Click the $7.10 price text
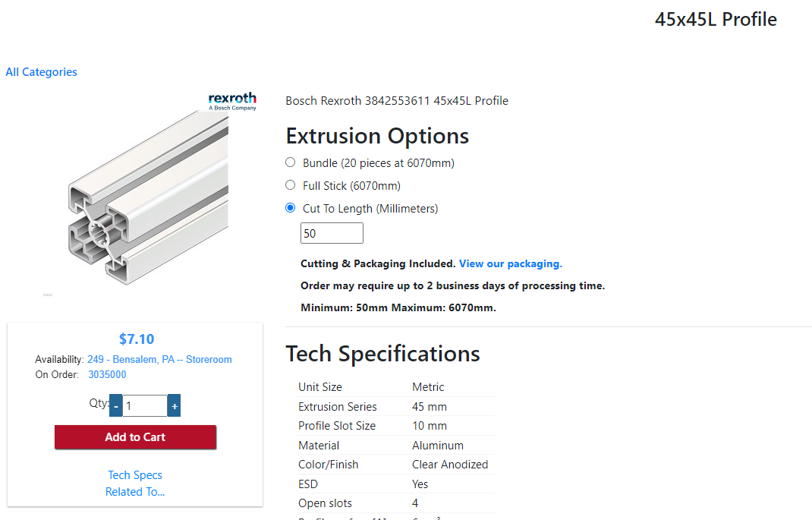Image resolution: width=812 pixels, height=520 pixels. point(137,339)
